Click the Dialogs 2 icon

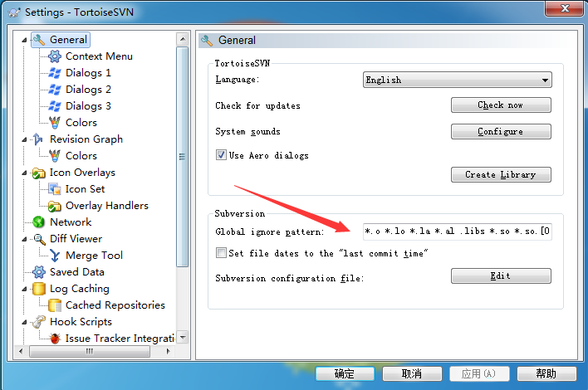click(x=55, y=89)
